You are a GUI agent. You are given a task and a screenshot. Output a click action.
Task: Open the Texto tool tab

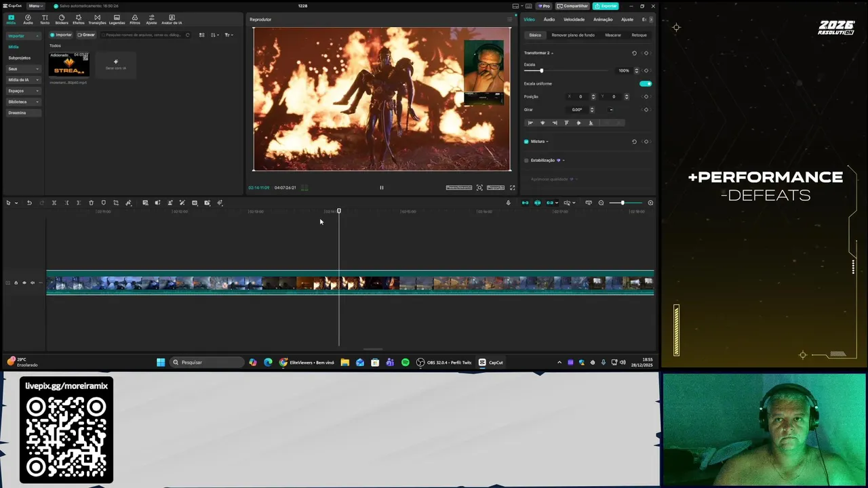[x=45, y=20]
